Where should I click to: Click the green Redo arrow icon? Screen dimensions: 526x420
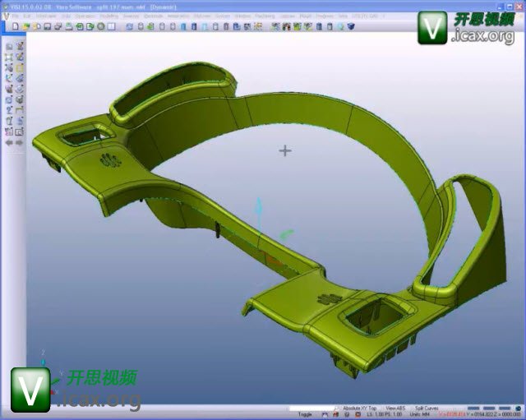click(x=90, y=26)
